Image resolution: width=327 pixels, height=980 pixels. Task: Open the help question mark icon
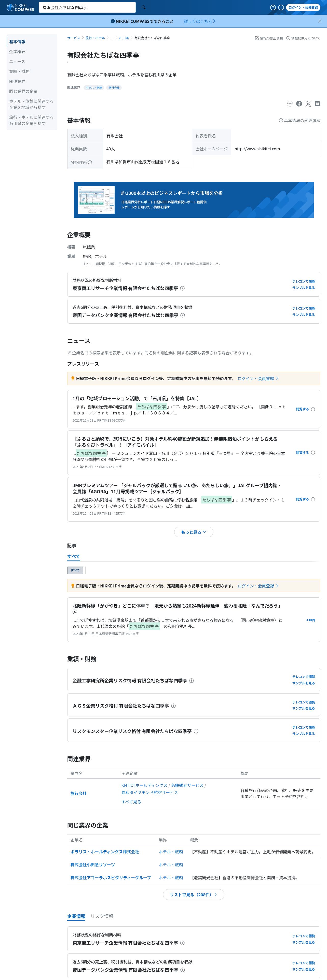pyautogui.click(x=273, y=7)
